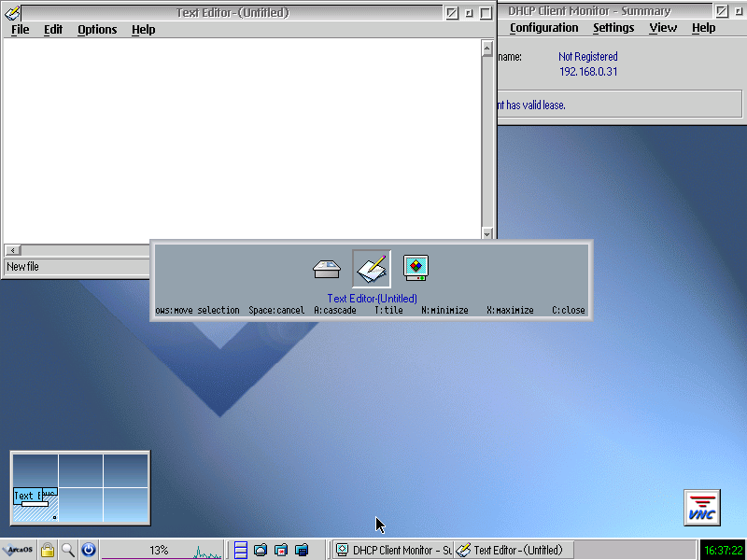The height and width of the screenshot is (560, 747).
Task: Click the VNC desktop icon
Action: [x=701, y=507]
